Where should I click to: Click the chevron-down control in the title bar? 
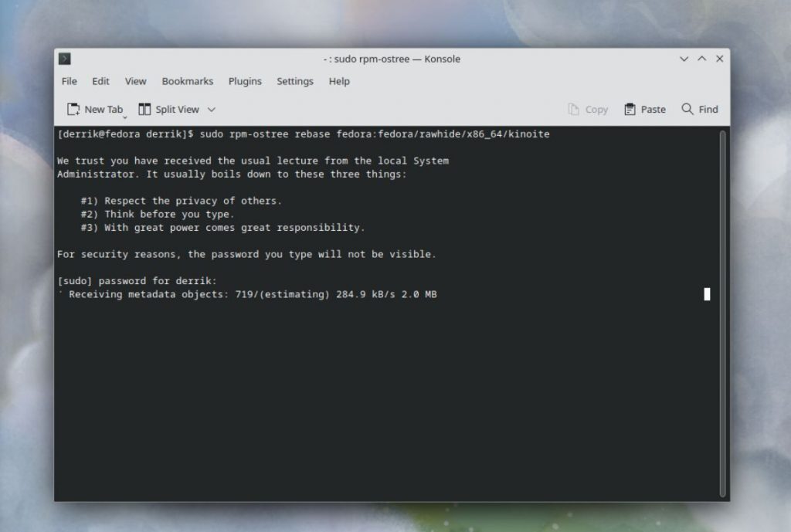[684, 58]
